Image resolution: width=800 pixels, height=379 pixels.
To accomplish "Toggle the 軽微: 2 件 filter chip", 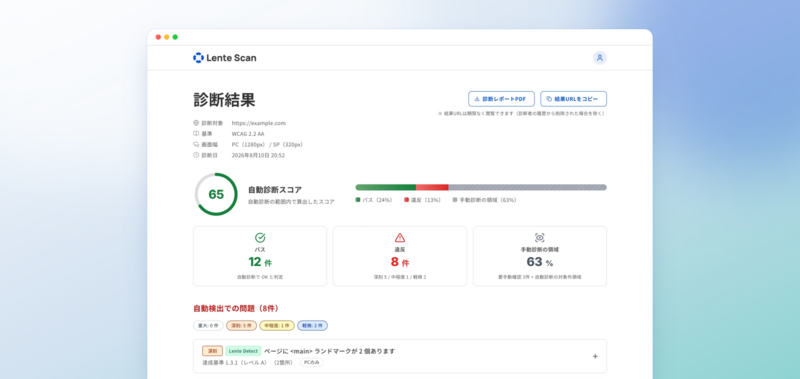I will [313, 325].
